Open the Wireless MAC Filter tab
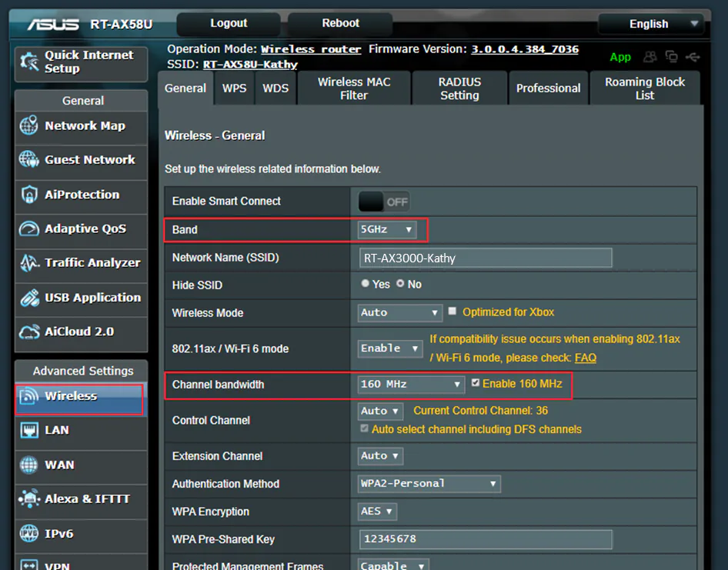The width and height of the screenshot is (728, 570). 354,88
